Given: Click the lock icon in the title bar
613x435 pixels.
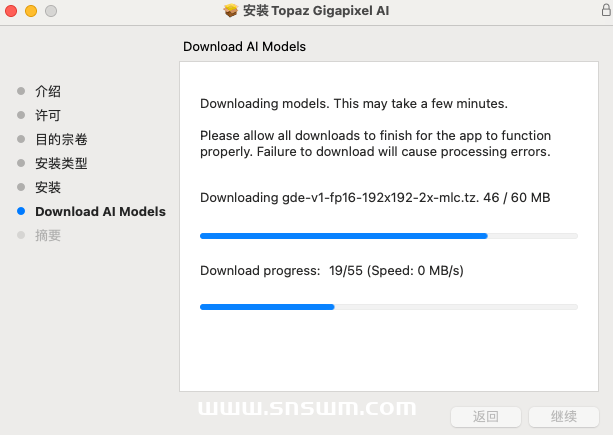Looking at the screenshot, I should pos(604,11).
